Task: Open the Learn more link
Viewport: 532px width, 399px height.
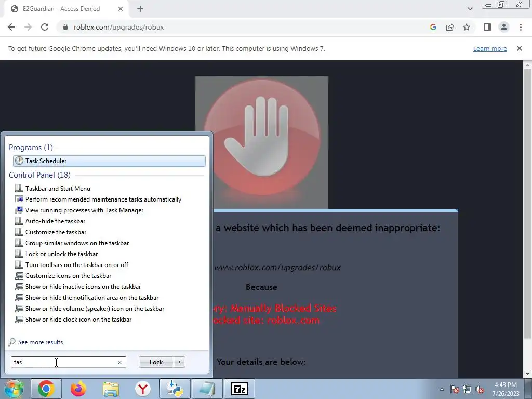Action: tap(490, 48)
